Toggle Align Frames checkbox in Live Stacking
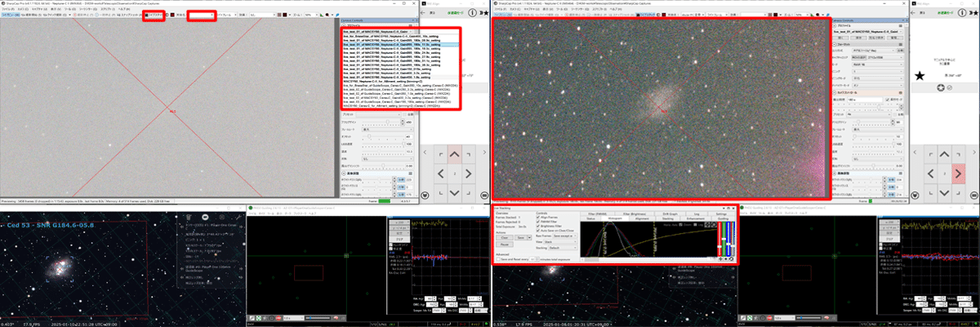980x327 pixels. click(x=538, y=217)
